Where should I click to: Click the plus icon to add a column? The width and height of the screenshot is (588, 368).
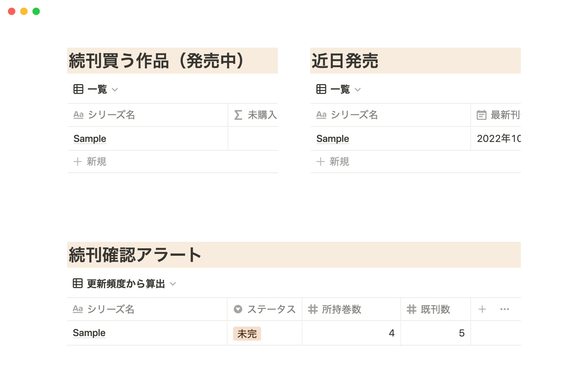482,309
